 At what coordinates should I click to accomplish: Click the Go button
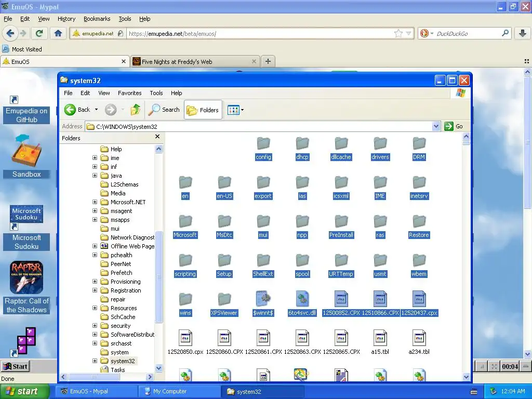tap(454, 126)
